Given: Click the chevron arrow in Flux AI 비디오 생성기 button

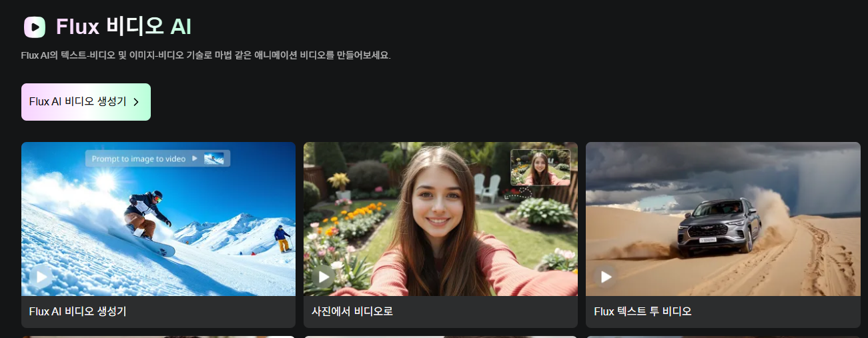Looking at the screenshot, I should click(x=136, y=102).
